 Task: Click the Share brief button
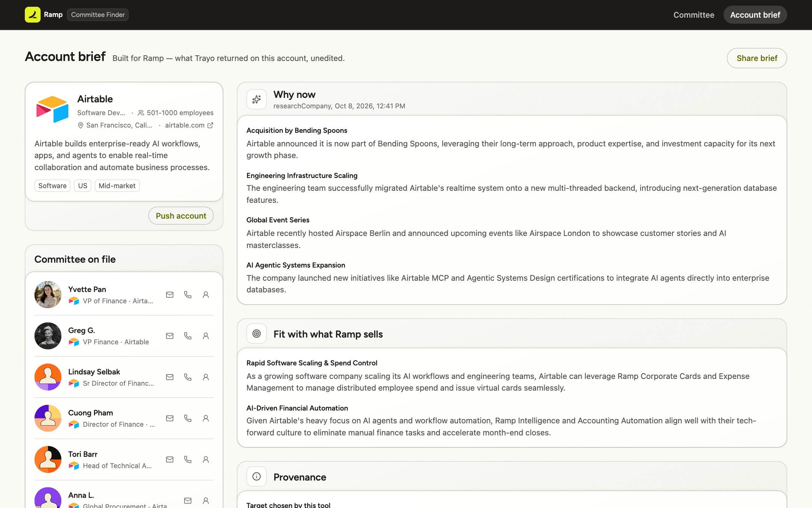[757, 58]
